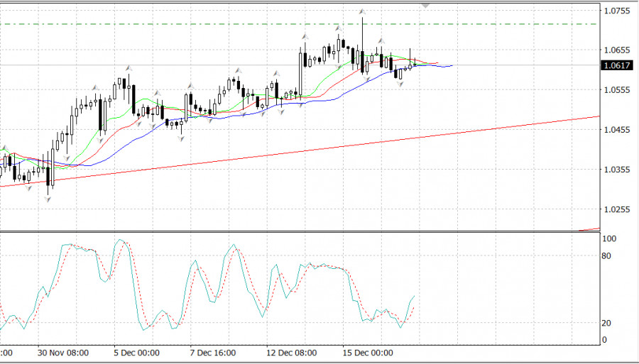Click the 12 Dec 08:00 date label
The width and height of the screenshot is (639, 364).
click(x=290, y=353)
